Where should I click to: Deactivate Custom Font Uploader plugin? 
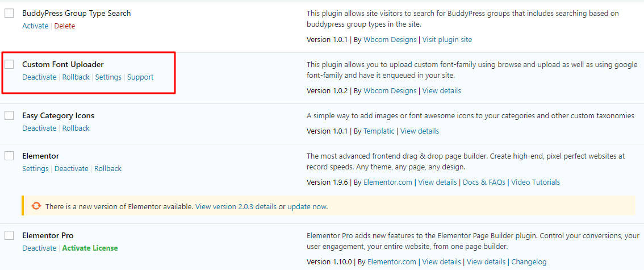[x=39, y=77]
